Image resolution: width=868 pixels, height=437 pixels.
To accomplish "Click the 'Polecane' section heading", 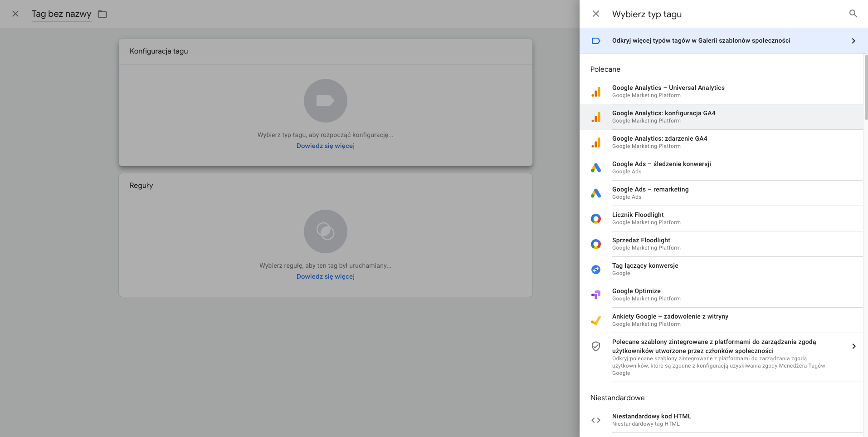I will point(605,69).
